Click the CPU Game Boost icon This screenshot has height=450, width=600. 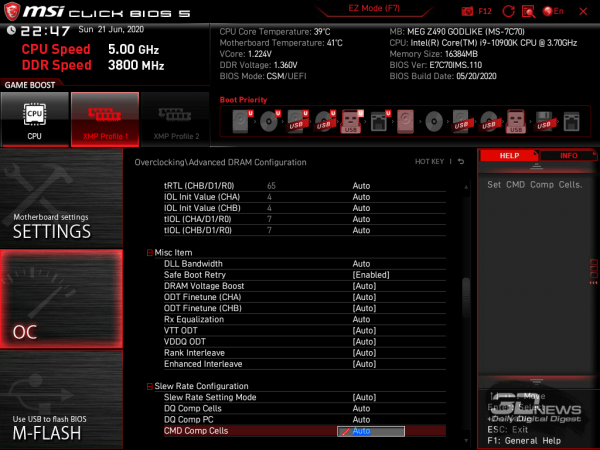pyautogui.click(x=34, y=119)
